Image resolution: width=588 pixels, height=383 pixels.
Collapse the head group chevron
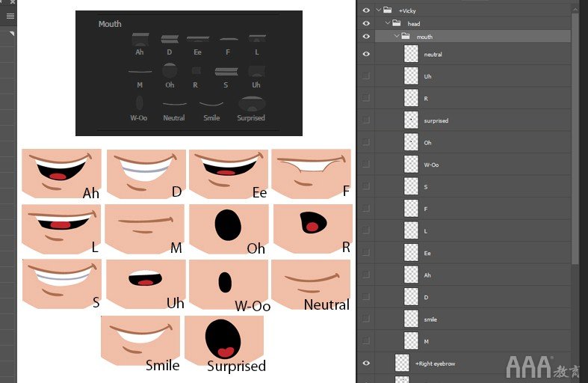(x=388, y=23)
